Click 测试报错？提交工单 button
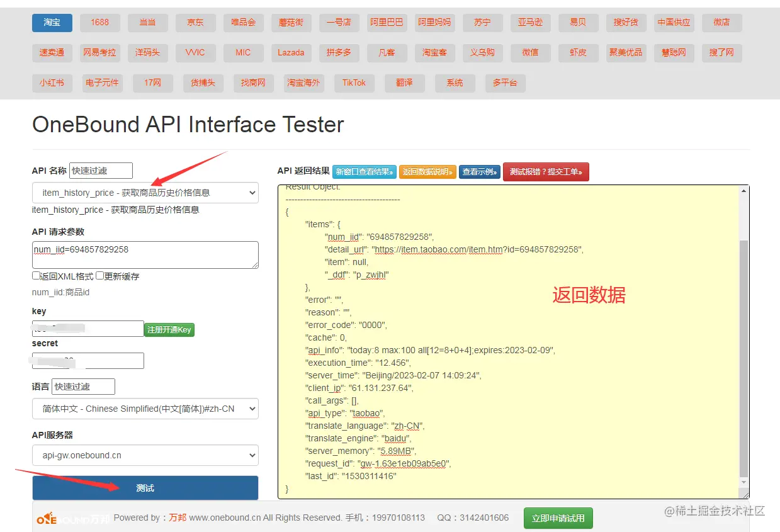This screenshot has height=532, width=780. tap(546, 171)
